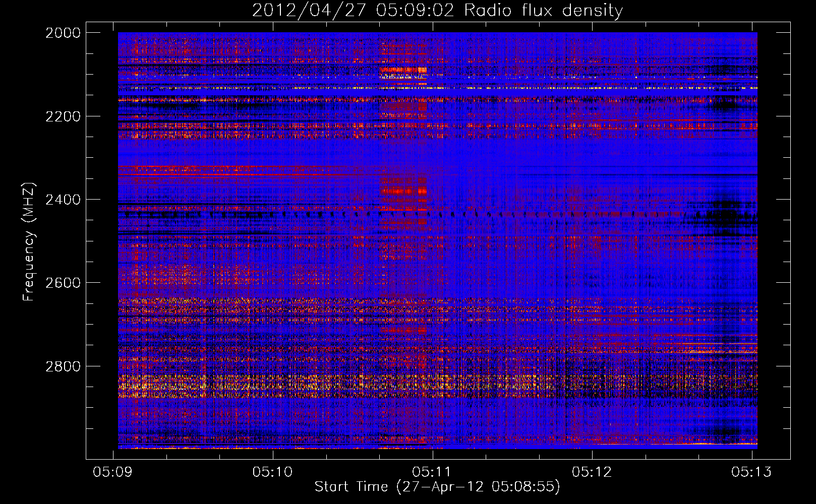Click the 2400 frequency axis label
This screenshot has width=816, height=504.
coord(63,200)
